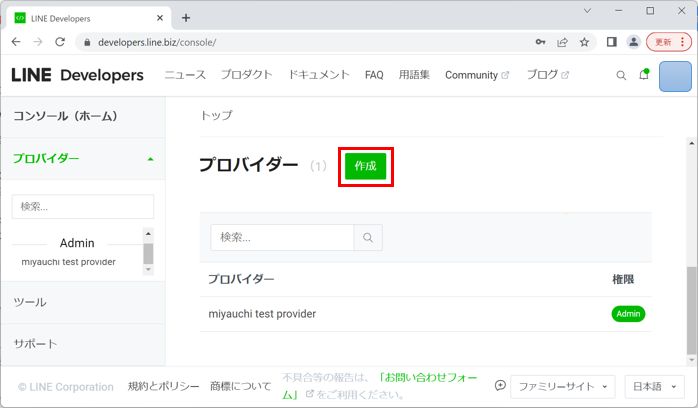Open お問い合わせフォーム link
The width and height of the screenshot is (698, 408).
coord(380,386)
